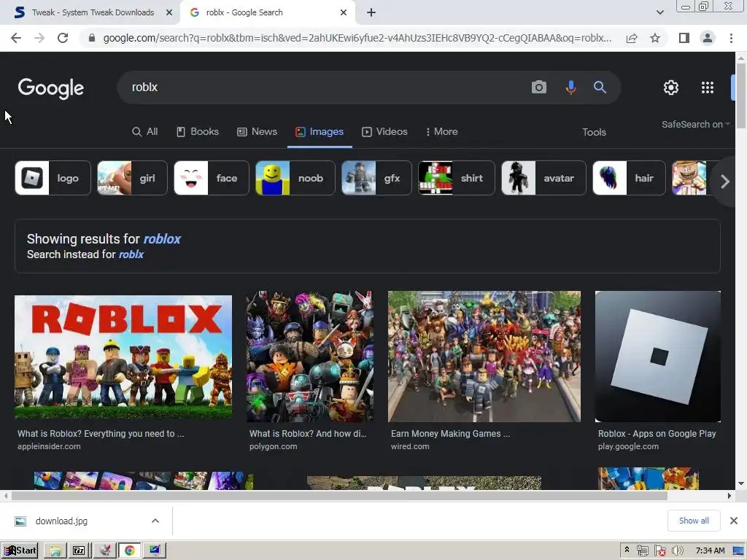Select the noob suggestion chip
Screen dimensions: 747x560
pyautogui.click(x=295, y=178)
